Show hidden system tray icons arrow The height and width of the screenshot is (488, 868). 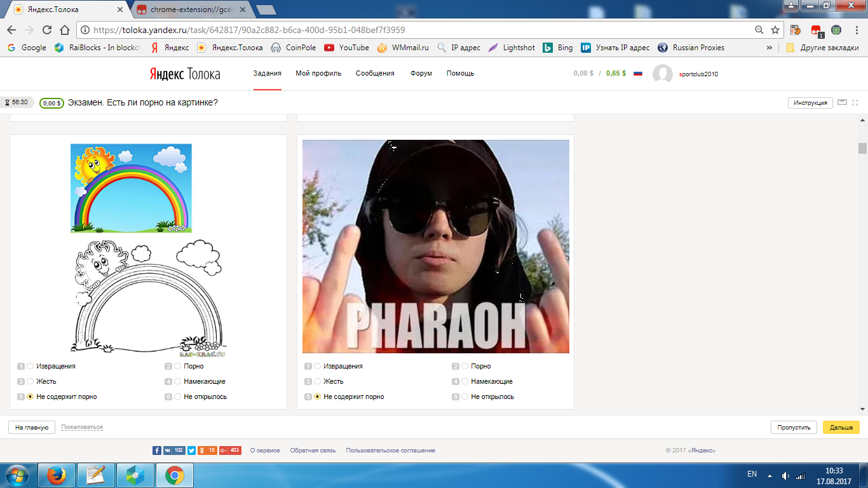tap(770, 475)
